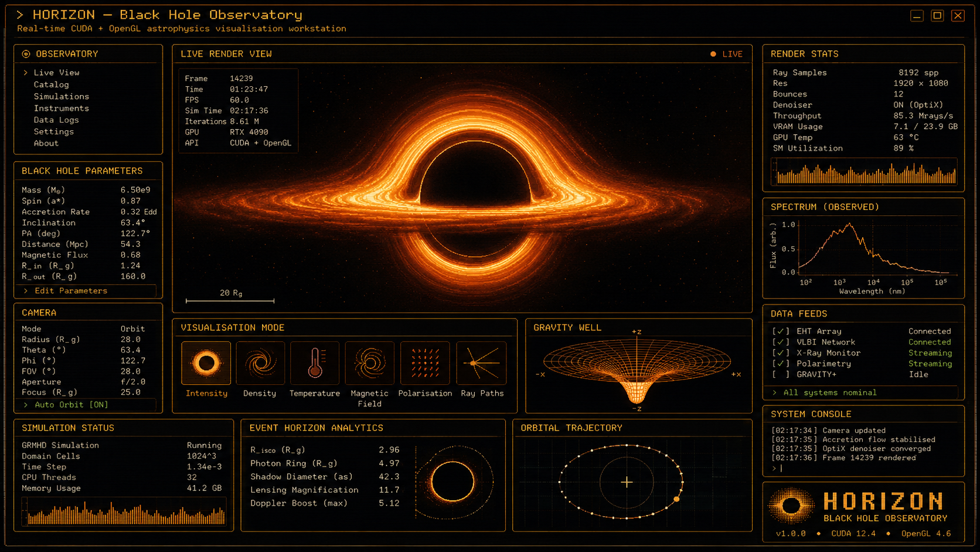
Task: Click the Live View chevron
Action: tap(26, 73)
